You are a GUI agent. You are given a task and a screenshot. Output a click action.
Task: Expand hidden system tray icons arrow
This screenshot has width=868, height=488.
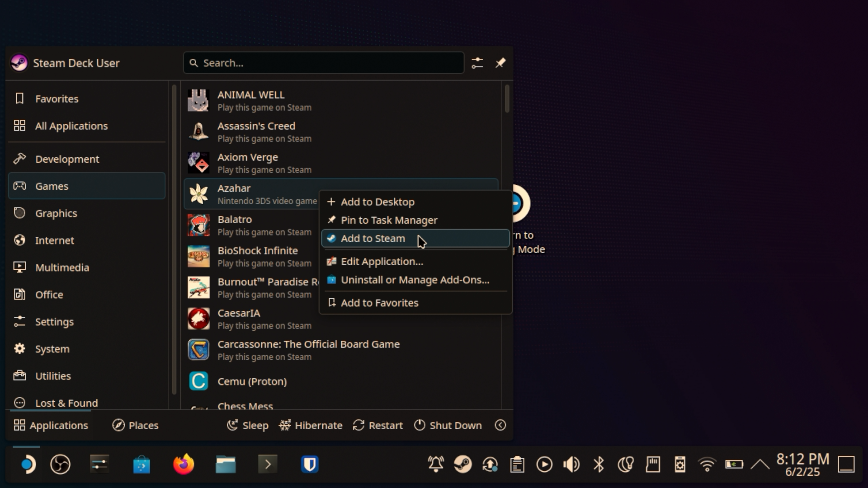(x=760, y=465)
